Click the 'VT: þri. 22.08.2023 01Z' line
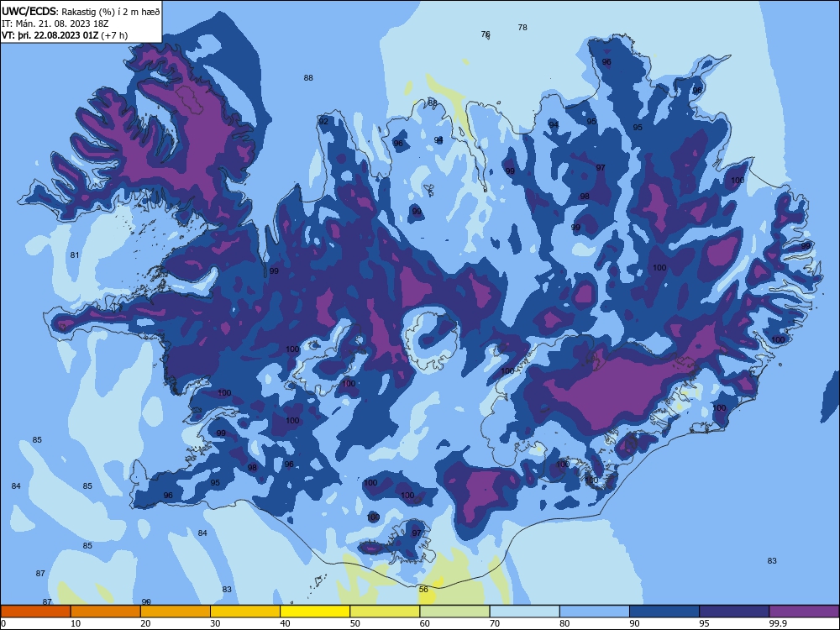Viewport: 840px width, 630px height. click(x=50, y=35)
